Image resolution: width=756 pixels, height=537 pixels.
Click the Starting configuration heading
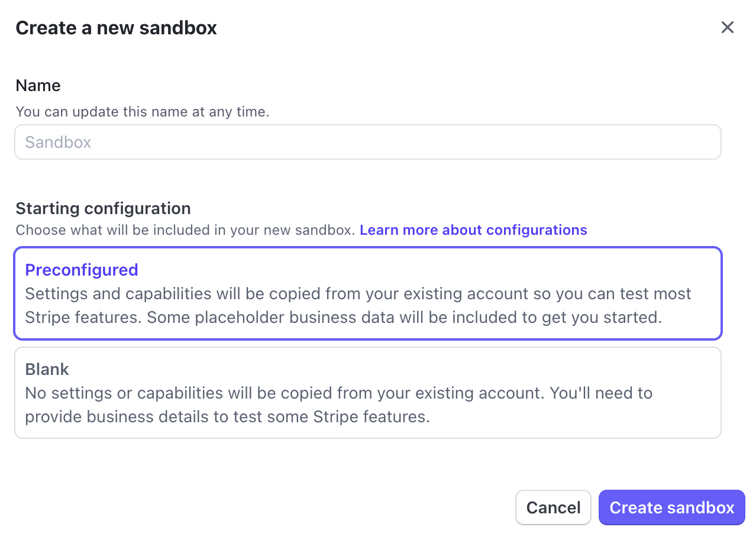click(x=103, y=208)
